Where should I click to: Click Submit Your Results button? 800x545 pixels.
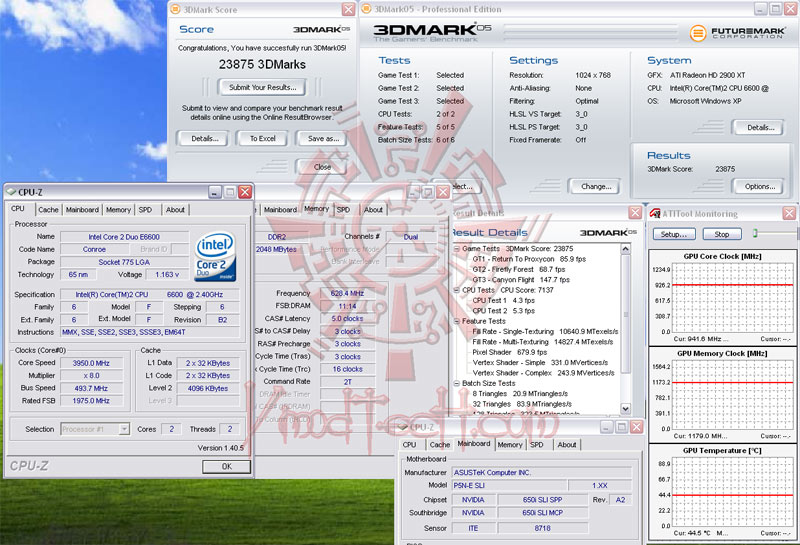[x=263, y=87]
